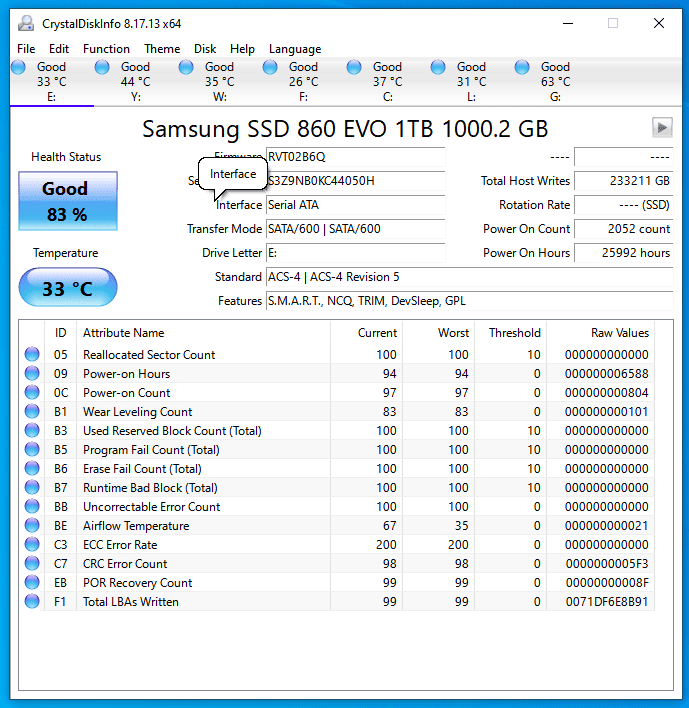689x708 pixels.
Task: Click the Worst column header
Action: 438,333
